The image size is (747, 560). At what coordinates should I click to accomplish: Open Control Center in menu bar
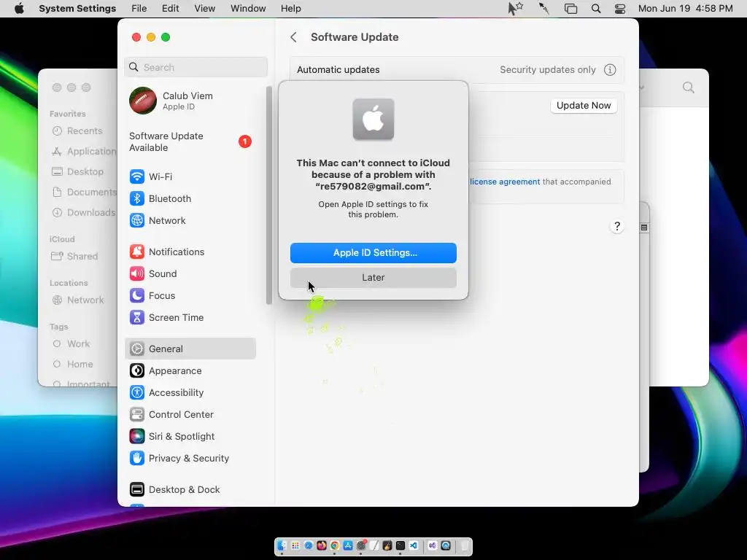[620, 9]
